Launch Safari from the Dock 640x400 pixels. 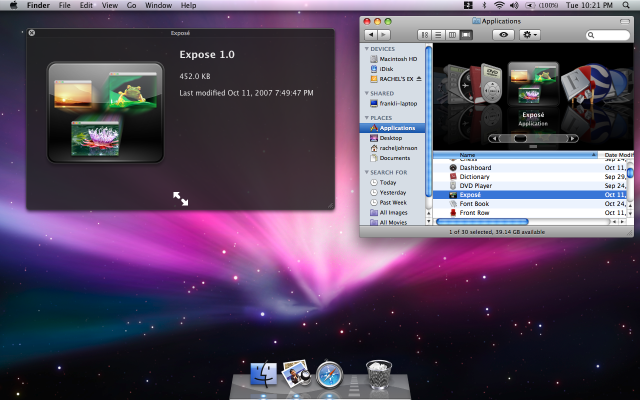(329, 374)
